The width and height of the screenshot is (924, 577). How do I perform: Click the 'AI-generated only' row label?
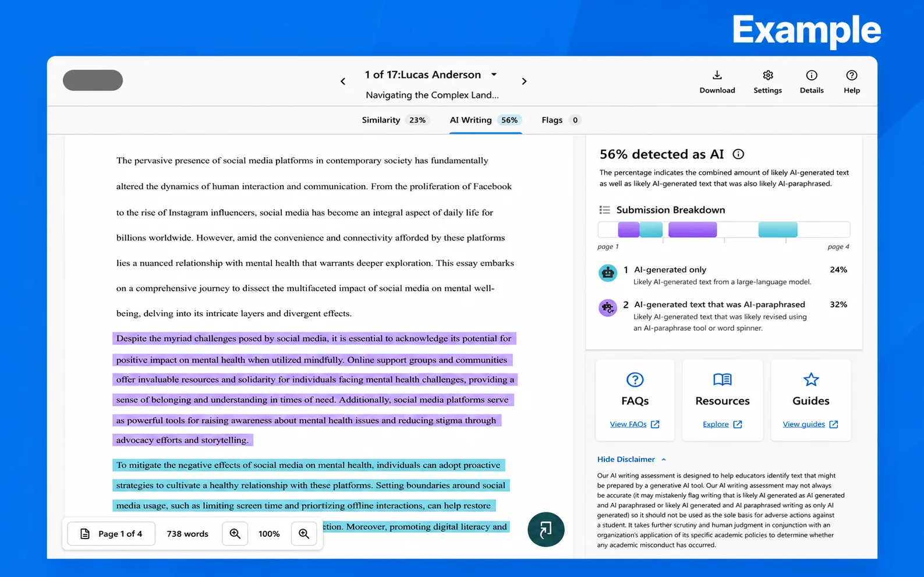click(670, 270)
